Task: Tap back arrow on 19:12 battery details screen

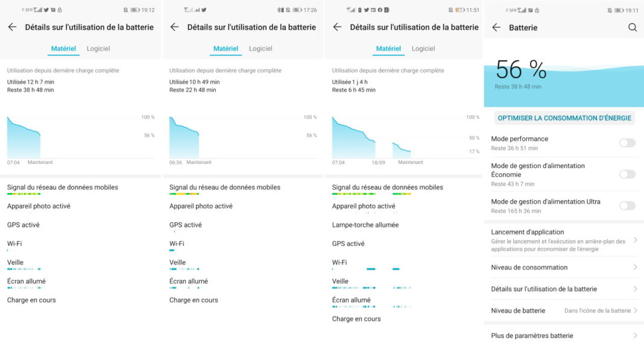Action: click(x=12, y=27)
